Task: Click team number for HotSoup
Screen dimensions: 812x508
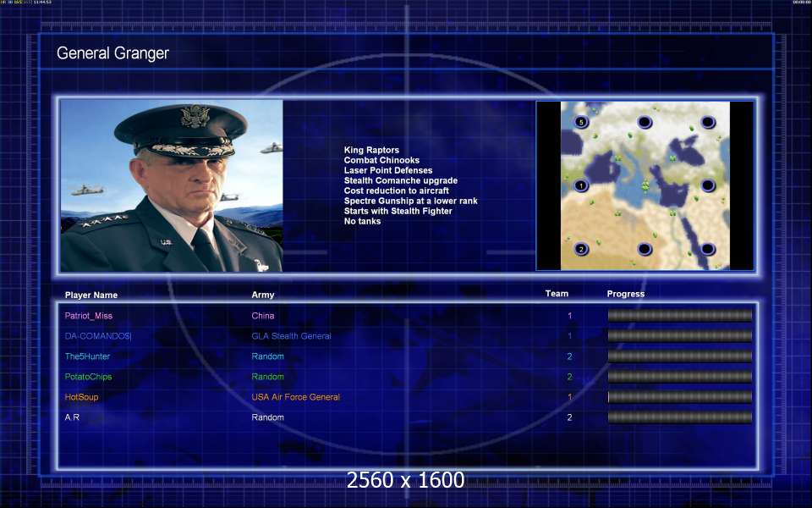Action: [x=569, y=397]
